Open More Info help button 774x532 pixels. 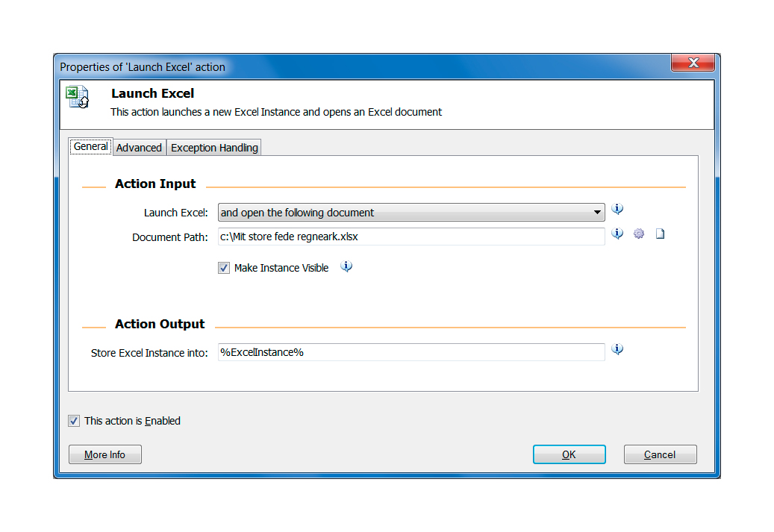pos(104,454)
